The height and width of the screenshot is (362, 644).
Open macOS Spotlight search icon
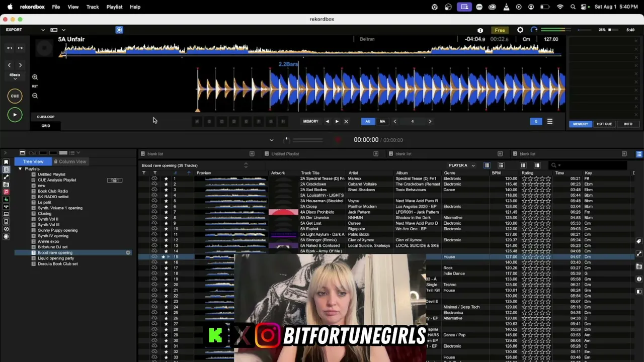pos(573,7)
